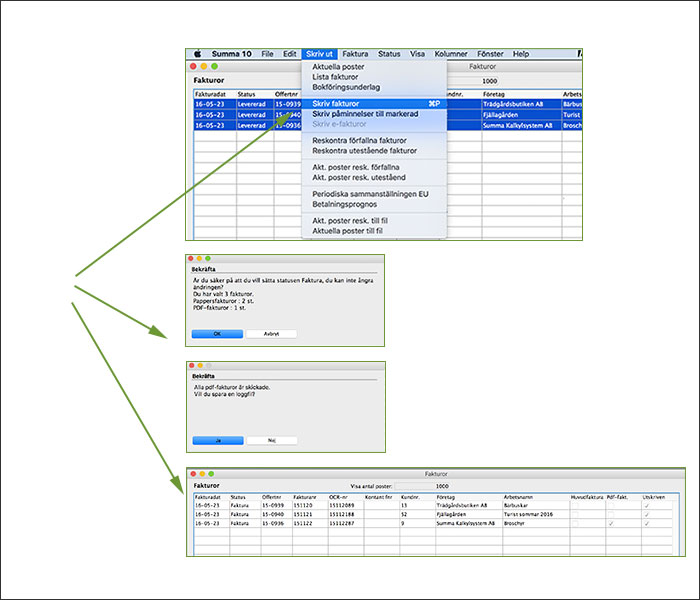The width and height of the screenshot is (700, 600).
Task: Toggle Pdf-fakt. checkbox for Bärbuskar row
Action: (x=611, y=506)
